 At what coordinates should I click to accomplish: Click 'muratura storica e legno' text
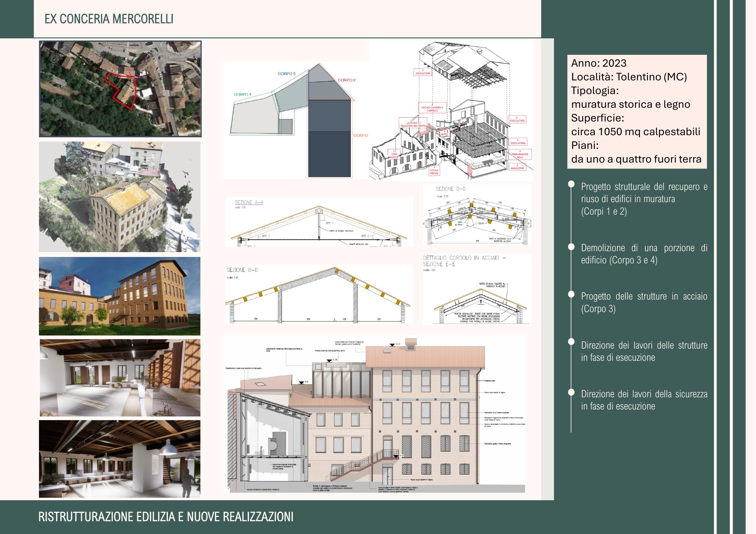[630, 104]
